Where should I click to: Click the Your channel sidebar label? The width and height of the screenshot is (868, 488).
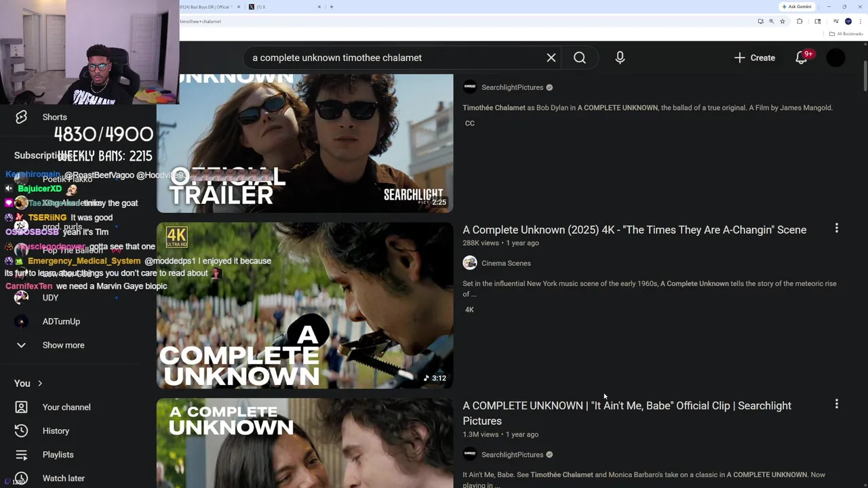[x=66, y=407]
